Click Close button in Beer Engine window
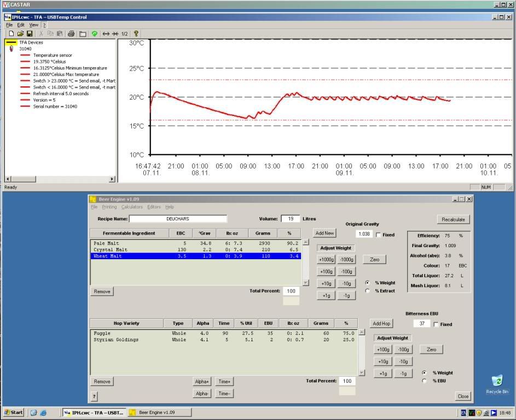The image size is (516, 420). click(x=463, y=396)
